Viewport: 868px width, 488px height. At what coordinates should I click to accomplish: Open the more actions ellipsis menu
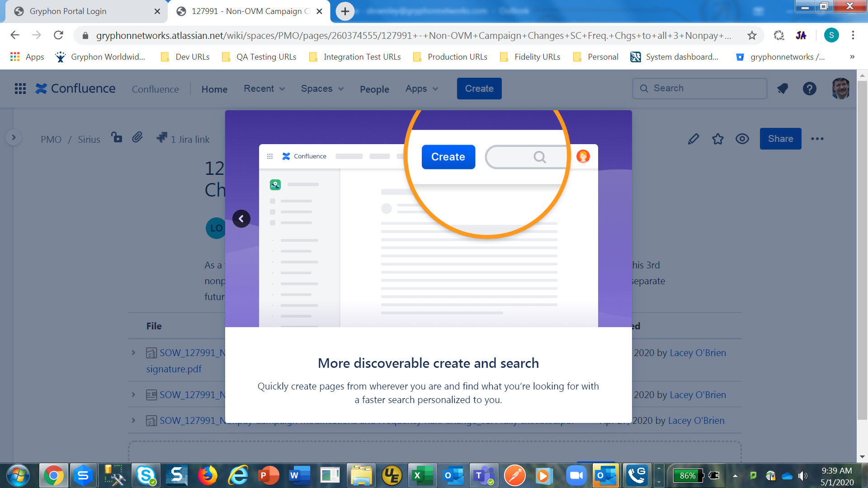(x=817, y=139)
